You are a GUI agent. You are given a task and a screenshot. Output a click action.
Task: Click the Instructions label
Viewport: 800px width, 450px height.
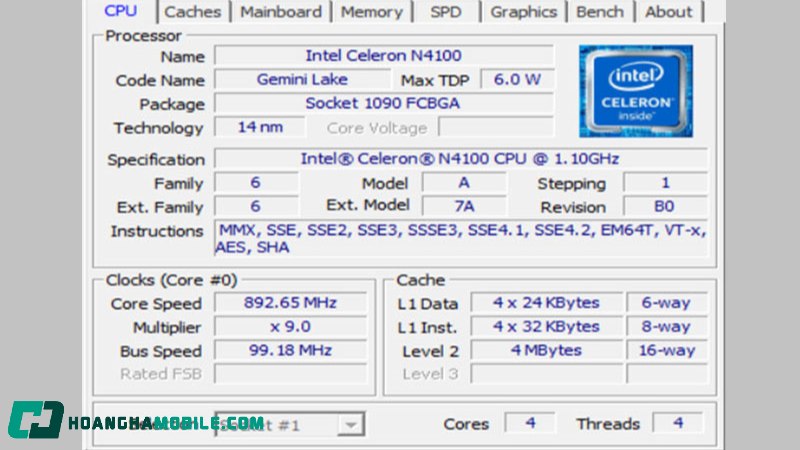[x=157, y=231]
